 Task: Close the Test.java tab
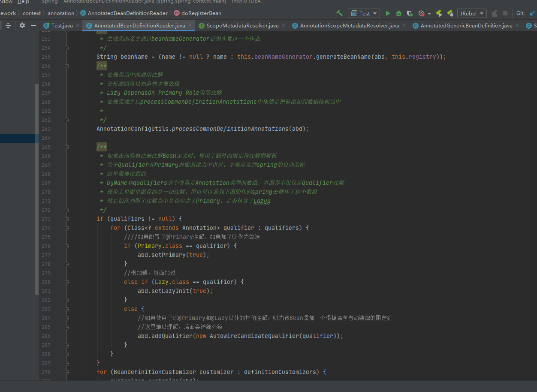click(x=78, y=26)
